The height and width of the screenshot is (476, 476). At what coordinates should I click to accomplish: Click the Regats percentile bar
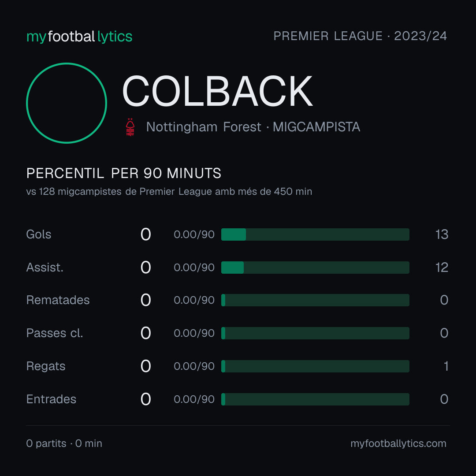point(315,366)
